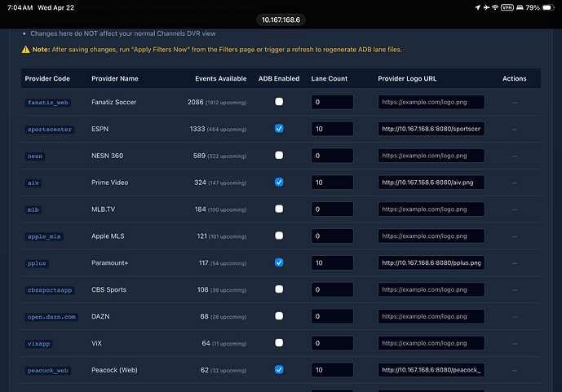Edit the ESPN sportscenter logo URL
Viewport: 562px width, 392px height.
pos(431,129)
